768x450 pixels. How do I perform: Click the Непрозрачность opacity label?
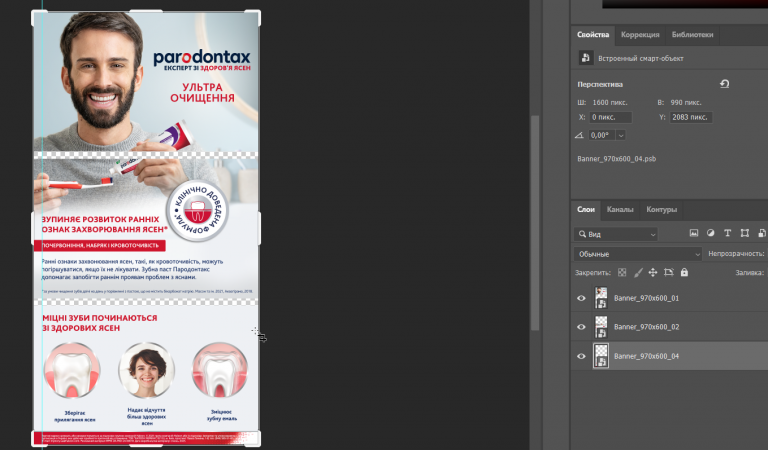click(x=736, y=254)
